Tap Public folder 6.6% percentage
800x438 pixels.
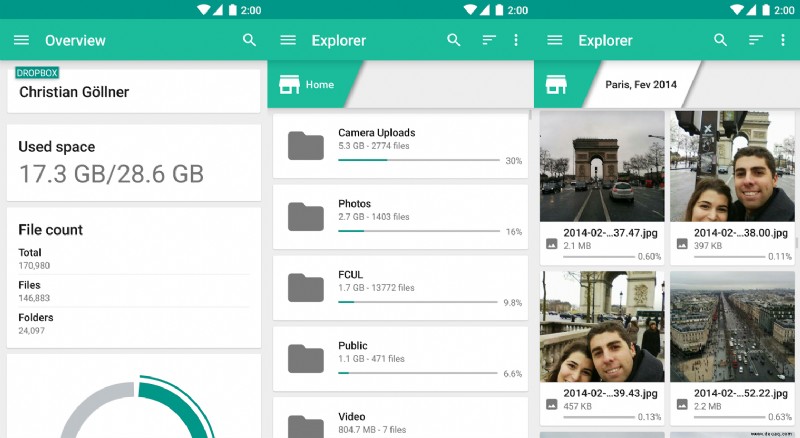[513, 374]
